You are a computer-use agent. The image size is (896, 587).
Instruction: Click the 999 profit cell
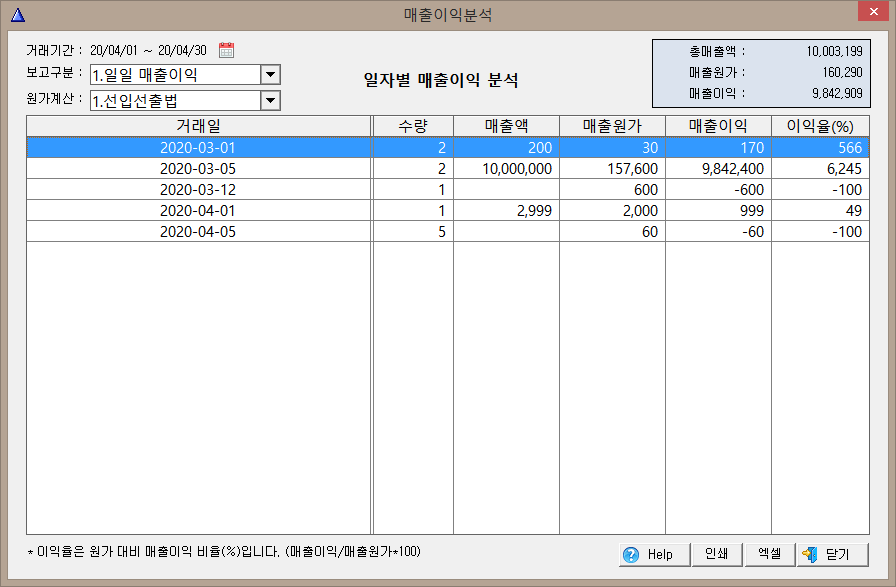point(718,211)
